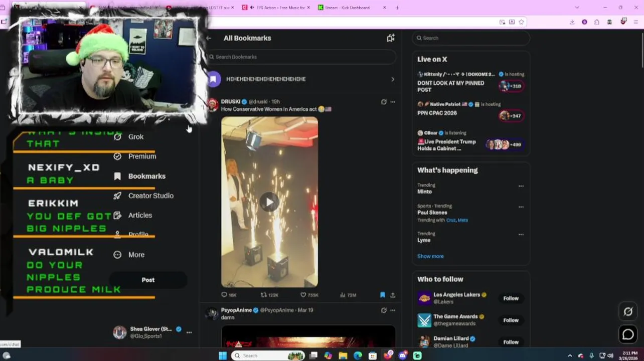Switch to the Stream Kick Dashboard tab
644x361 pixels.
point(352,8)
